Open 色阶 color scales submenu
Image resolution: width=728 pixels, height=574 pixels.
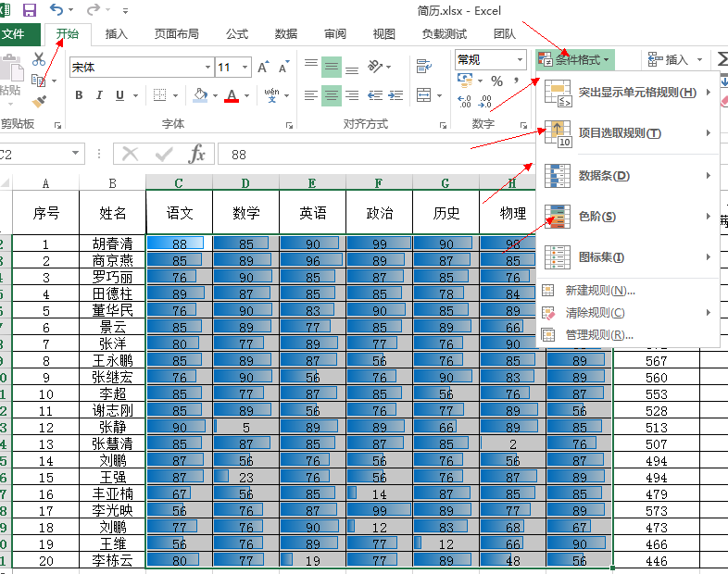627,217
